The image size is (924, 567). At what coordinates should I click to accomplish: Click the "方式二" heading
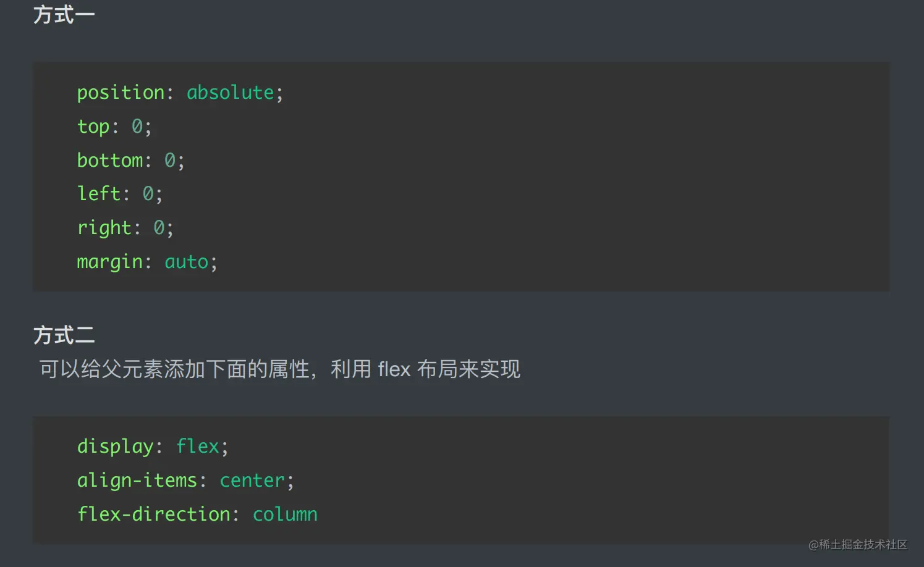pos(64,335)
